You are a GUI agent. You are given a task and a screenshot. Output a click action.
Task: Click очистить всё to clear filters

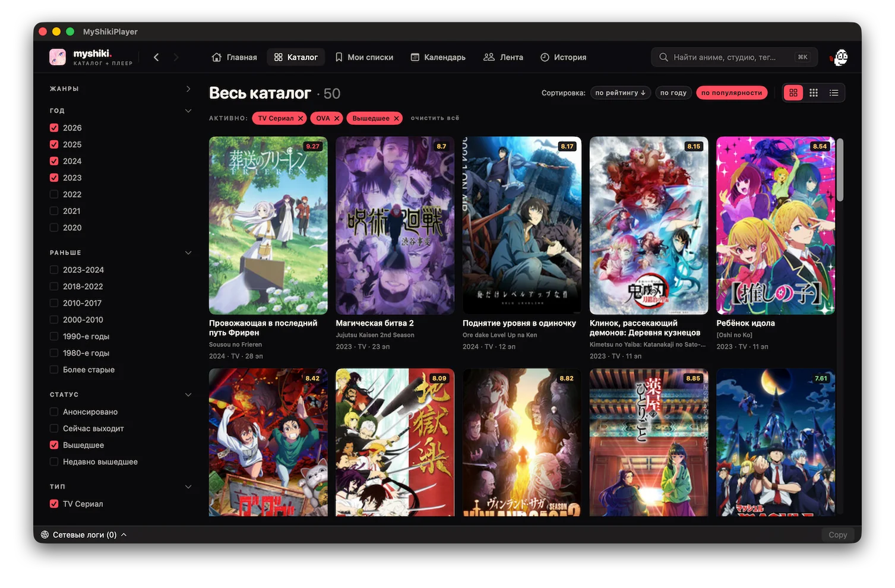point(435,118)
